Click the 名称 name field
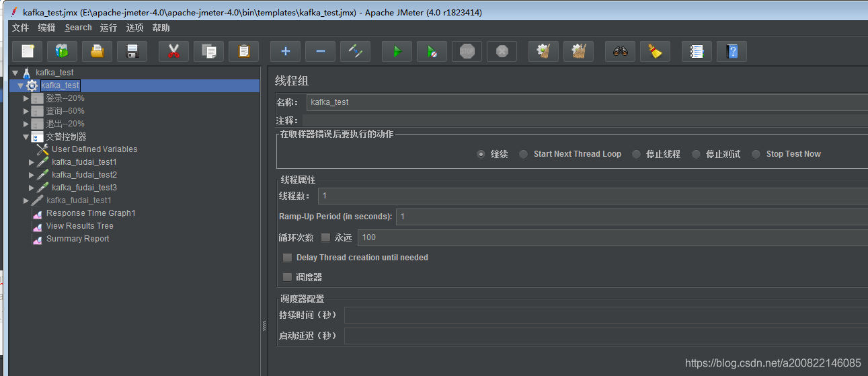Screen dimensions: 868x376 pyautogui.click(x=587, y=102)
